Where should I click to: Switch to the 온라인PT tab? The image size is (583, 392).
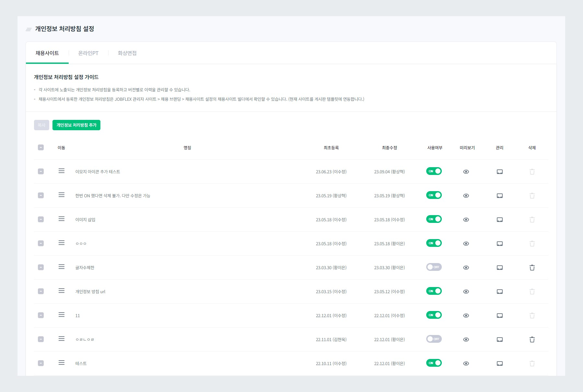coord(88,53)
